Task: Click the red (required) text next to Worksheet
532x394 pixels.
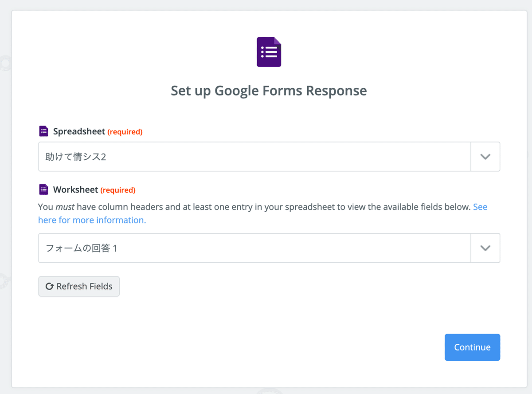Action: pyautogui.click(x=118, y=190)
